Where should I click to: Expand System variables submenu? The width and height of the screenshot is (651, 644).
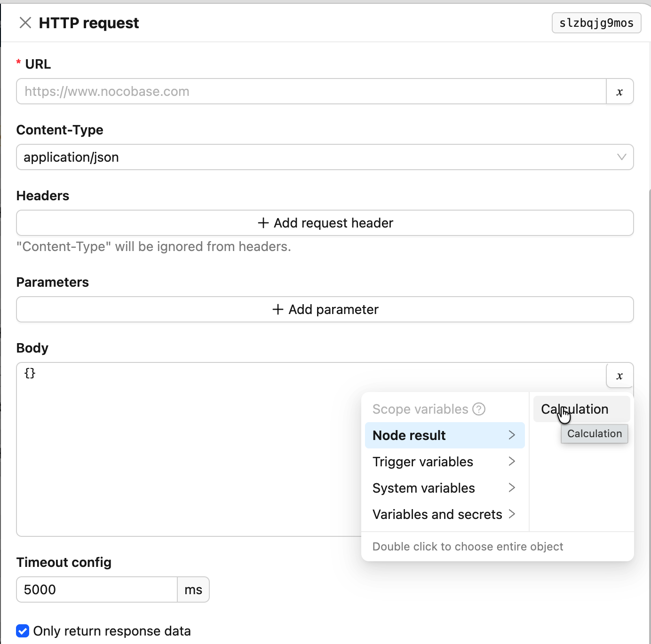point(445,488)
